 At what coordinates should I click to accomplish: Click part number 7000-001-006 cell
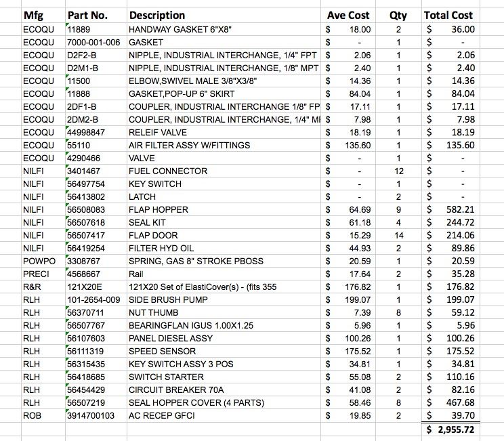[93, 43]
